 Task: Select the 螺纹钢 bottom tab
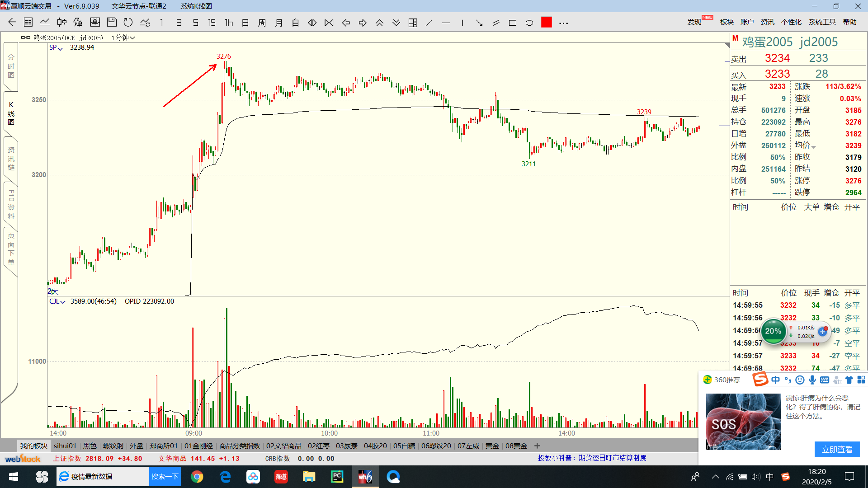tap(113, 446)
